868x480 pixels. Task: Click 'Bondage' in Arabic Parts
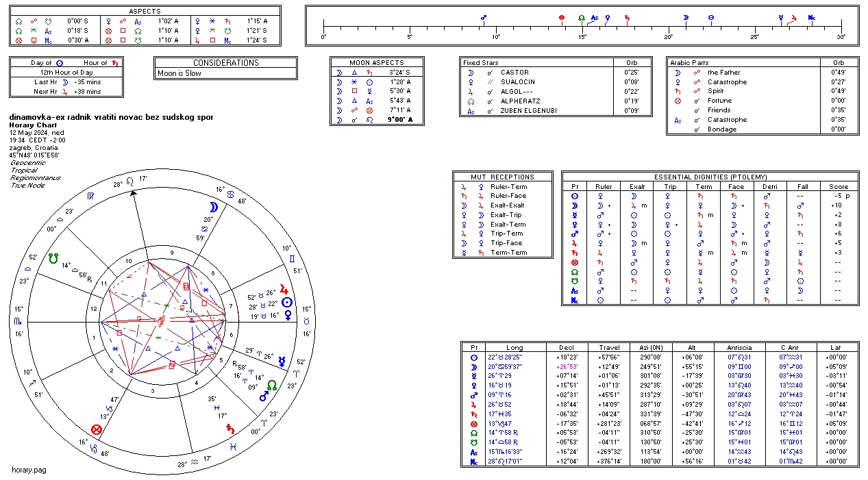click(x=722, y=129)
